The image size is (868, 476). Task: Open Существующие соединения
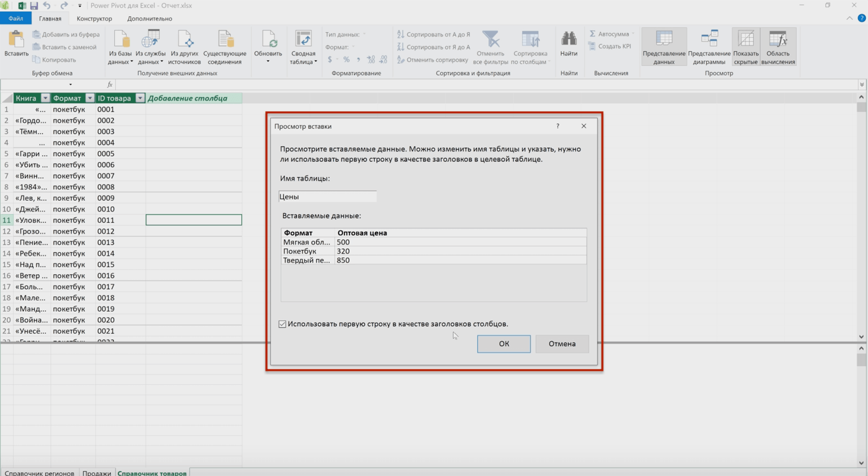pyautogui.click(x=225, y=47)
